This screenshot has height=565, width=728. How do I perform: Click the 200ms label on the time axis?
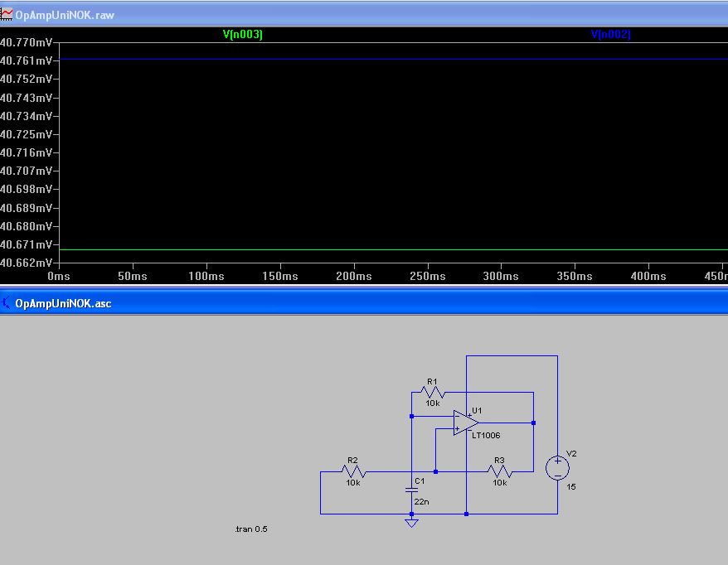point(352,276)
